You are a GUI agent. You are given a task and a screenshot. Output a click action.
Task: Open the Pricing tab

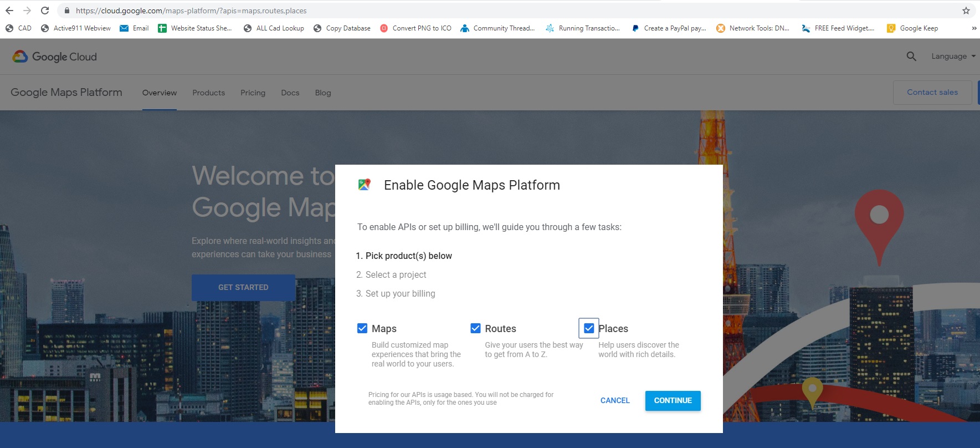tap(253, 93)
